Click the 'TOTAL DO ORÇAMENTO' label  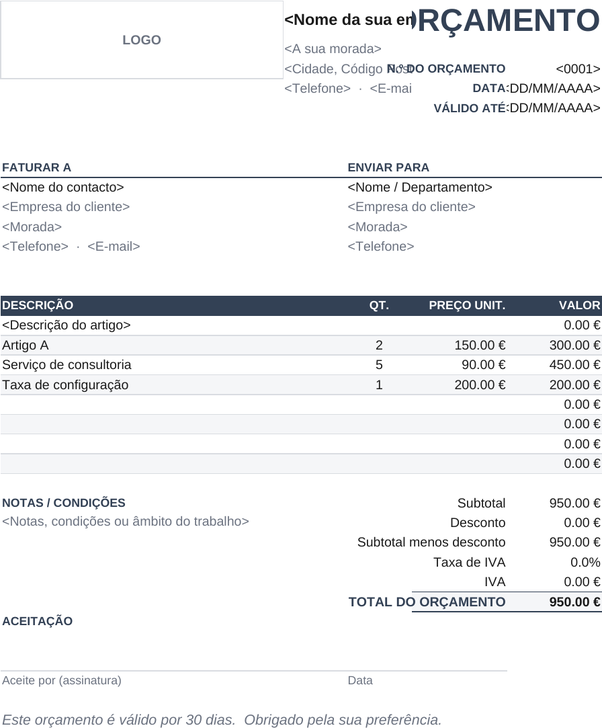point(427,602)
